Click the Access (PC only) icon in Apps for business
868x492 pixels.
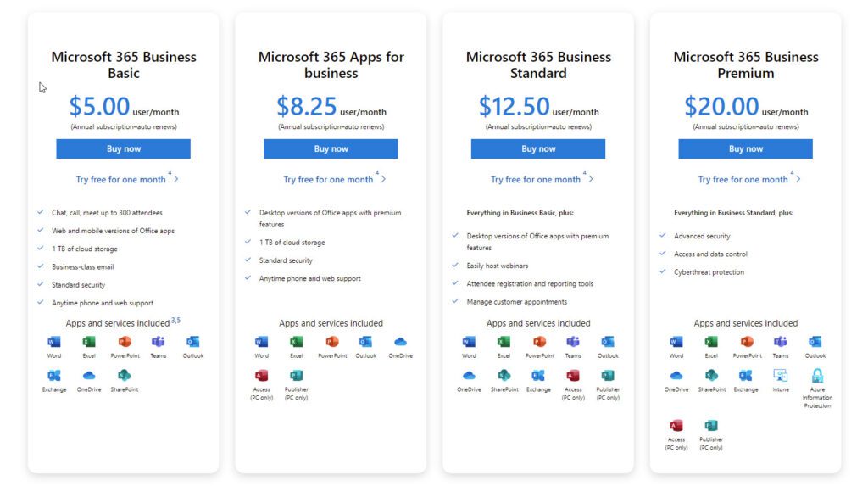pos(261,376)
